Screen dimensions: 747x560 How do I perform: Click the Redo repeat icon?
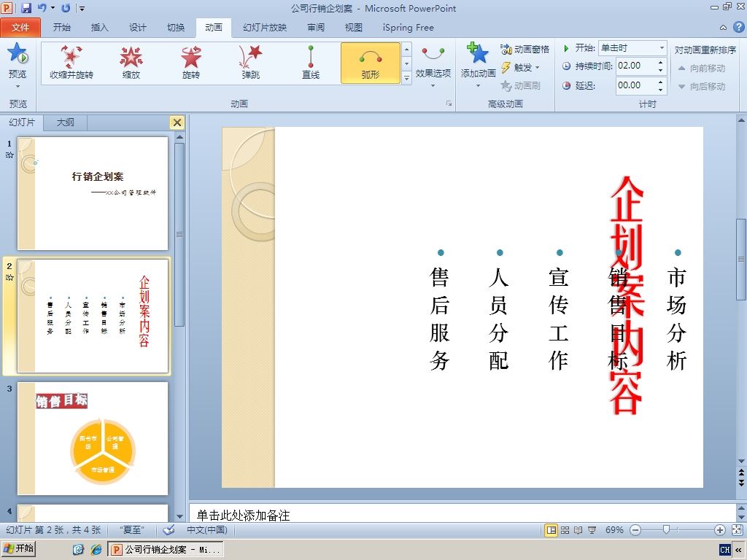point(66,8)
